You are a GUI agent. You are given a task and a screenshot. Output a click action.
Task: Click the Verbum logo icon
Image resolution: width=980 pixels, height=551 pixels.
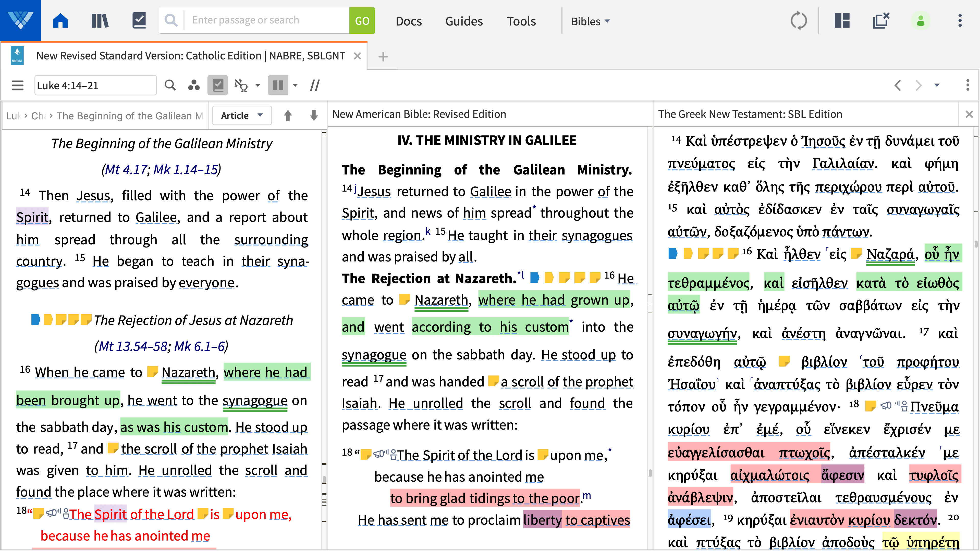(20, 20)
